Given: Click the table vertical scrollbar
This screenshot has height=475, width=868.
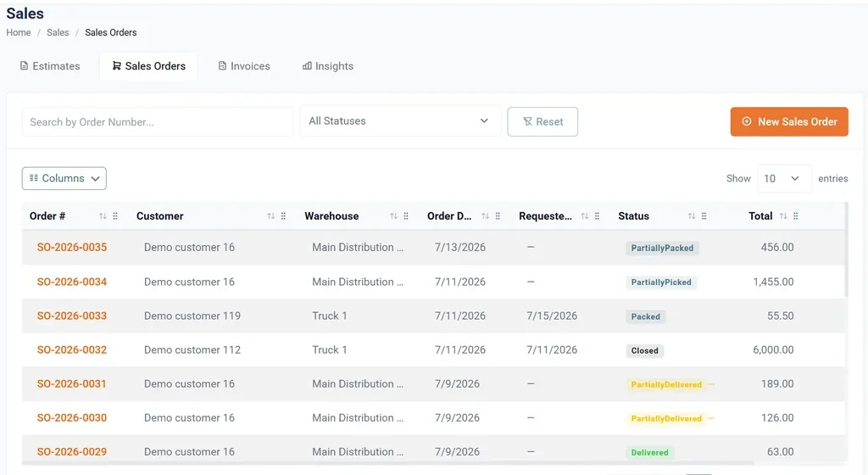Looking at the screenshot, I should [846, 249].
